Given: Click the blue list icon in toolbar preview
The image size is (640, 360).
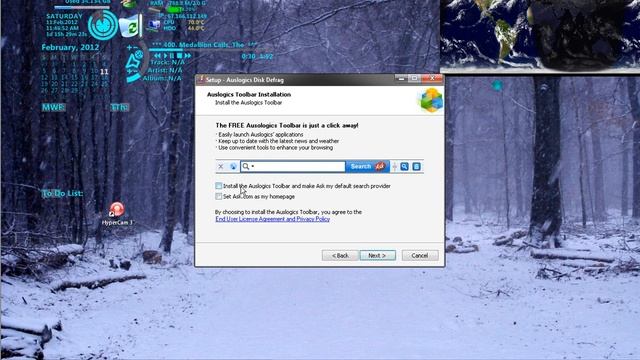Looking at the screenshot, I should [x=416, y=167].
